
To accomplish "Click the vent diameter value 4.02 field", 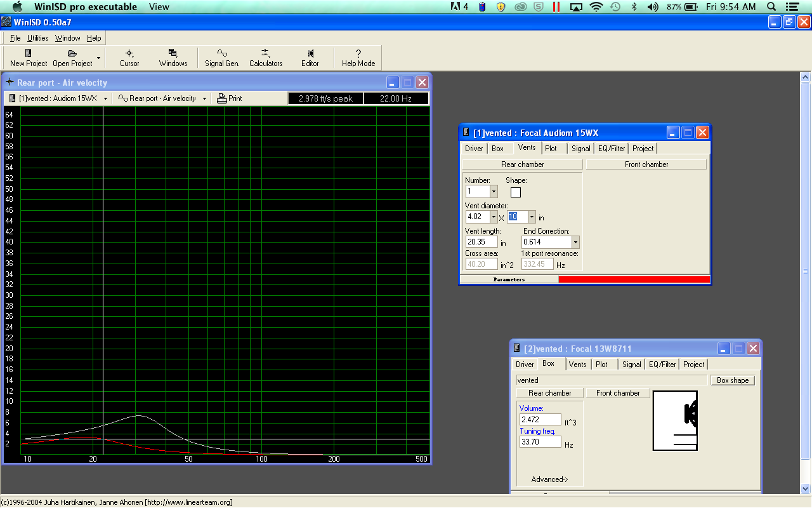I will point(477,217).
